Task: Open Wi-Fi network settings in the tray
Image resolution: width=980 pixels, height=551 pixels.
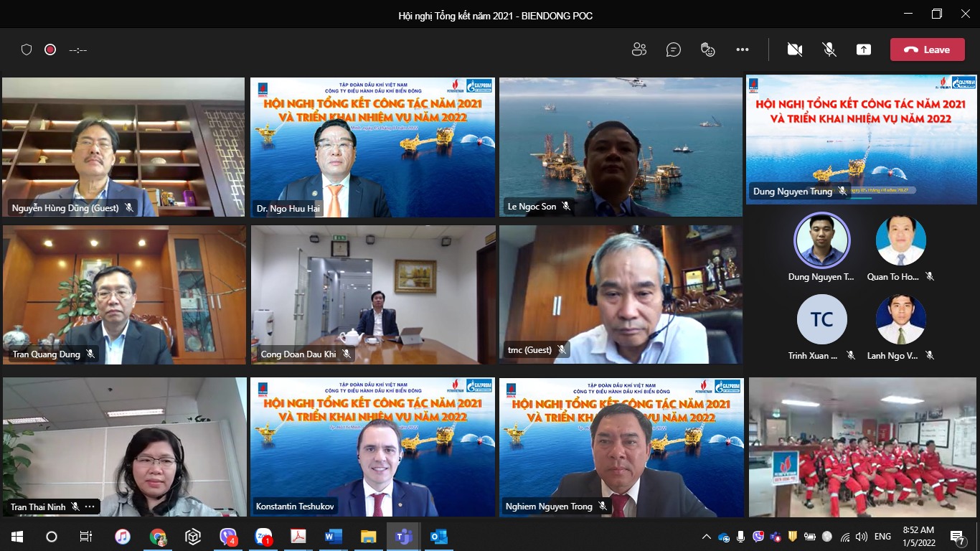Action: pyautogui.click(x=845, y=536)
